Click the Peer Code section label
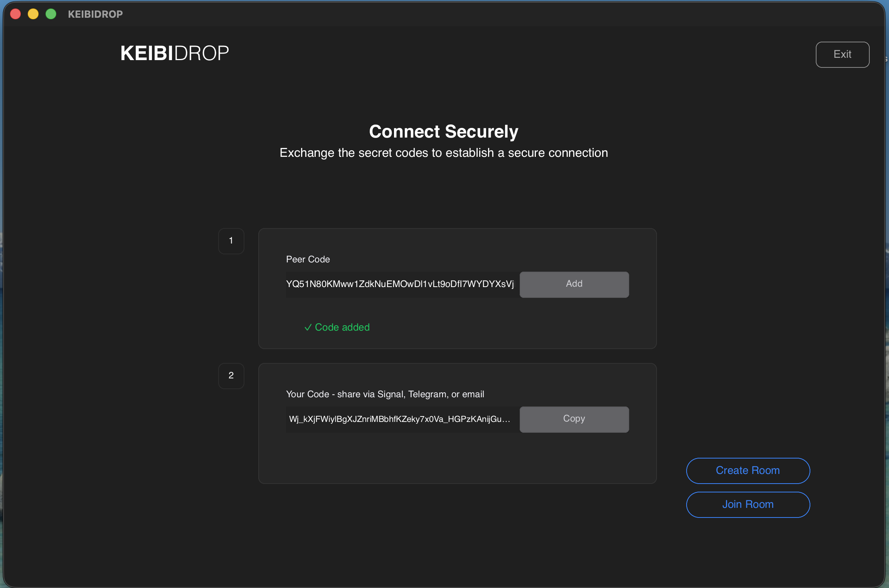Viewport: 889px width, 588px height. [308, 259]
